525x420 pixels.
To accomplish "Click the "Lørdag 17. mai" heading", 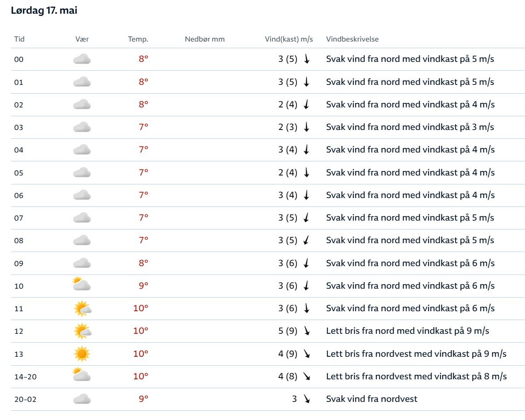I will point(44,11).
